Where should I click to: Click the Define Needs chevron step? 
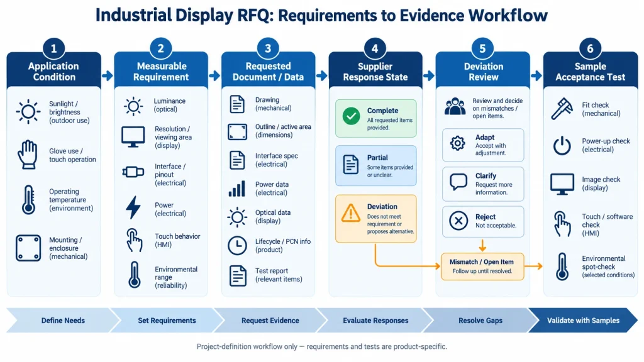click(x=63, y=320)
